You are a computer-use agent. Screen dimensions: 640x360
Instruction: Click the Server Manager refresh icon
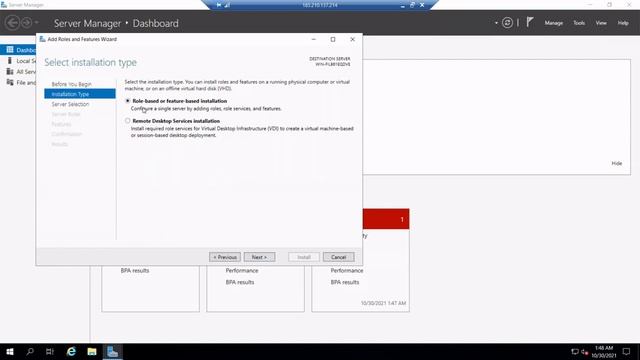[x=507, y=23]
